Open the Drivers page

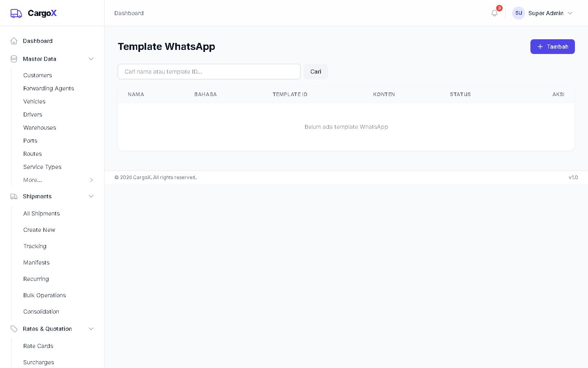33,114
